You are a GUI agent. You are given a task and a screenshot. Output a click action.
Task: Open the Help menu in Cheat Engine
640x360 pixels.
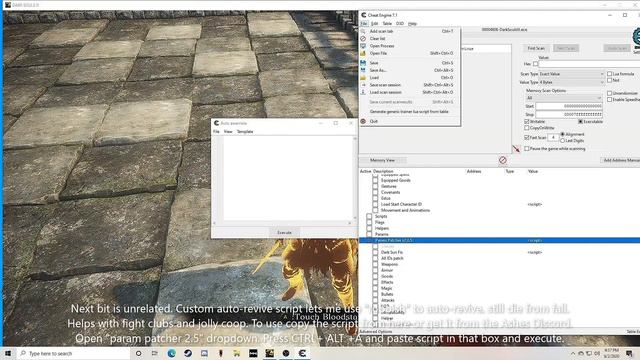click(412, 24)
